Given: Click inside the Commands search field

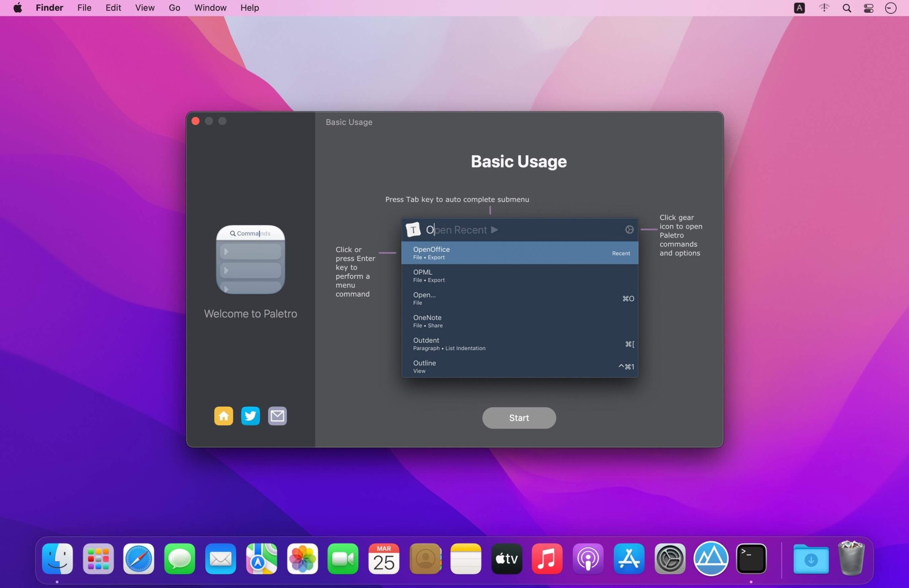Looking at the screenshot, I should [x=250, y=233].
